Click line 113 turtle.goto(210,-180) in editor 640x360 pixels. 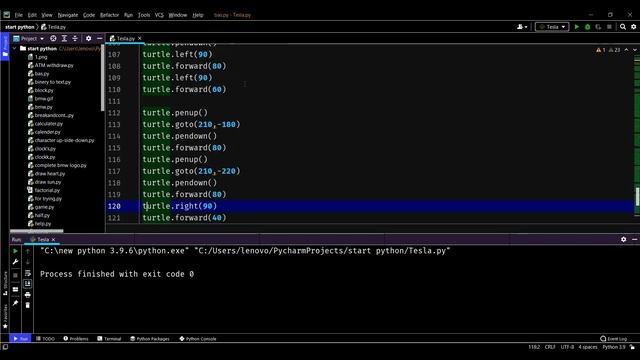(191, 124)
